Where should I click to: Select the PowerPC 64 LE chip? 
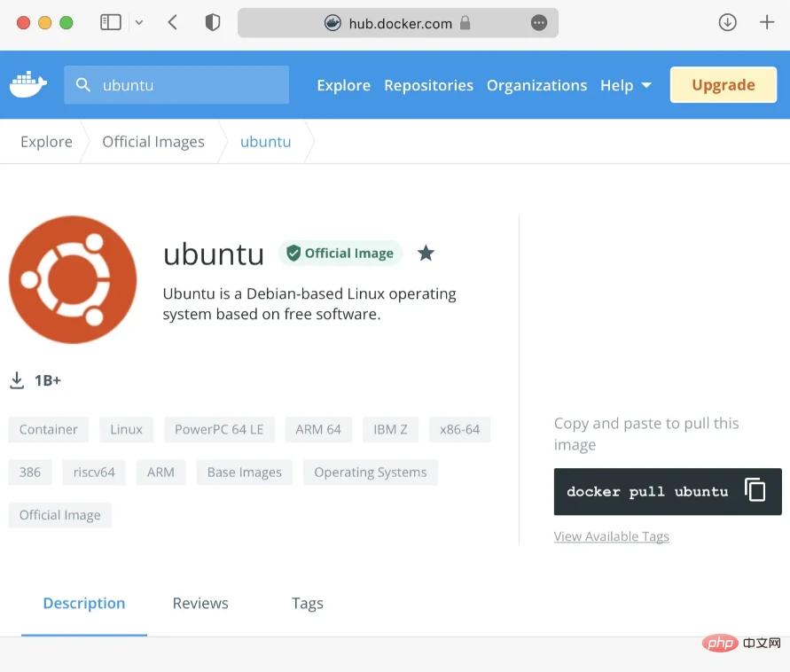click(x=219, y=429)
